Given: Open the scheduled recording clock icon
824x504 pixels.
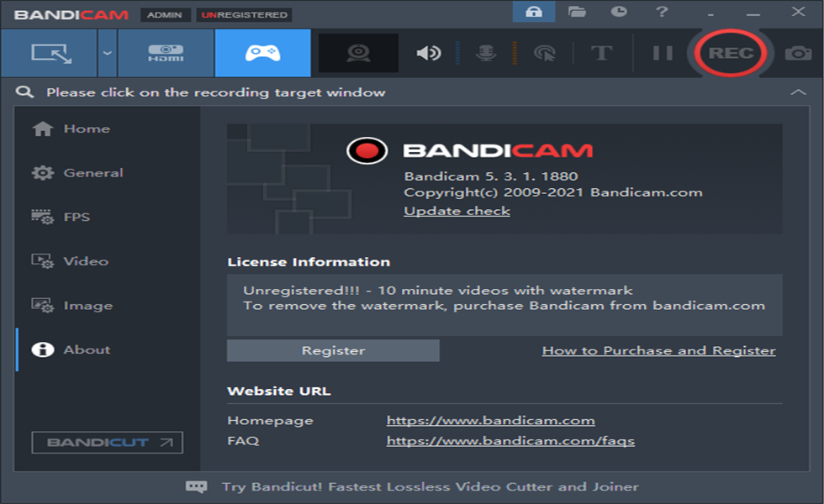Looking at the screenshot, I should pos(619,12).
